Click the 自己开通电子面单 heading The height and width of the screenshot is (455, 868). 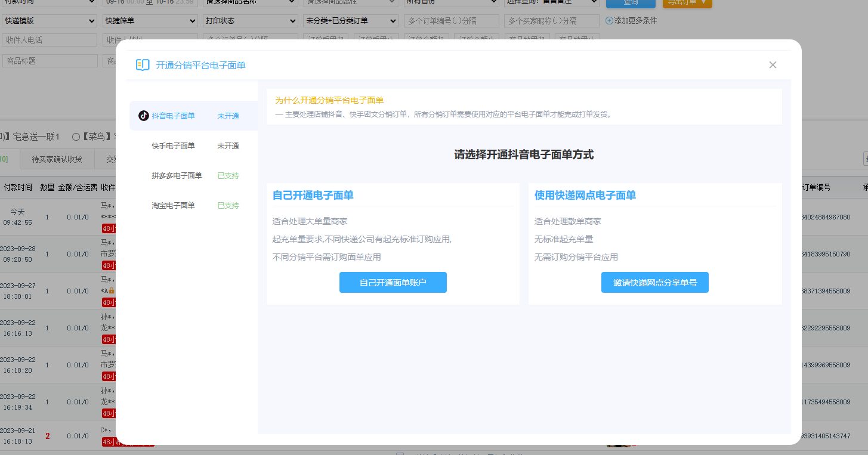pos(313,195)
